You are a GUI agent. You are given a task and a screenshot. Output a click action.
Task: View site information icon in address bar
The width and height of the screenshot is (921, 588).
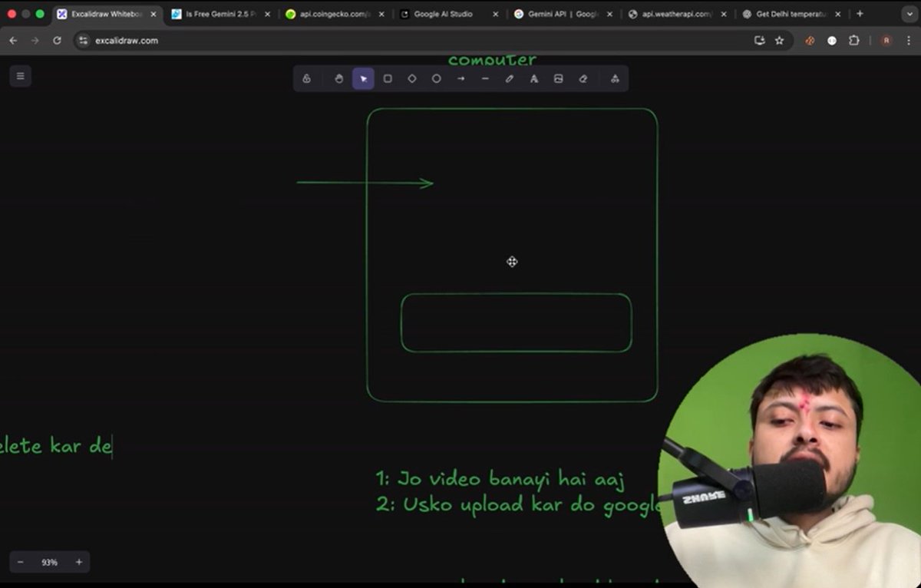[84, 40]
